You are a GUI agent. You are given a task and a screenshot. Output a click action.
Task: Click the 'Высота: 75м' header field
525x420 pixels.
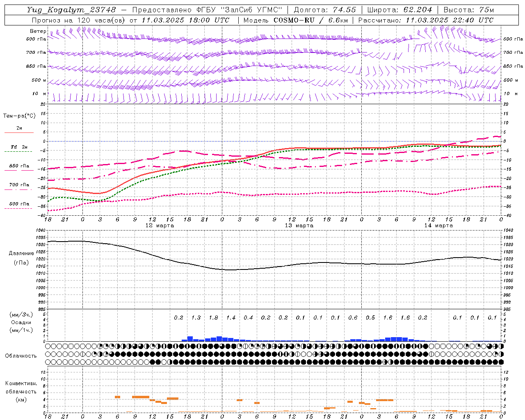(469, 10)
